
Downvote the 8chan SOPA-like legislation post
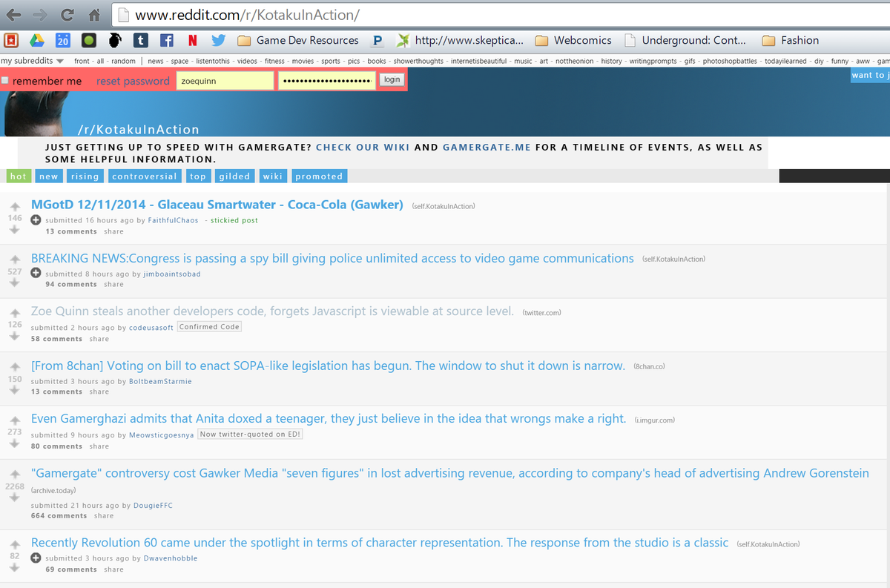coord(14,390)
